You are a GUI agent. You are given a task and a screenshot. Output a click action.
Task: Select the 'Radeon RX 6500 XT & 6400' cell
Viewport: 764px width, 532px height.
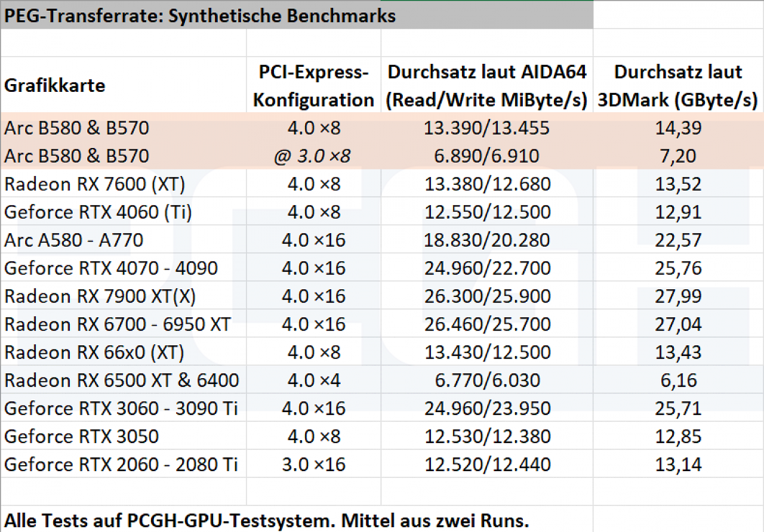click(124, 379)
